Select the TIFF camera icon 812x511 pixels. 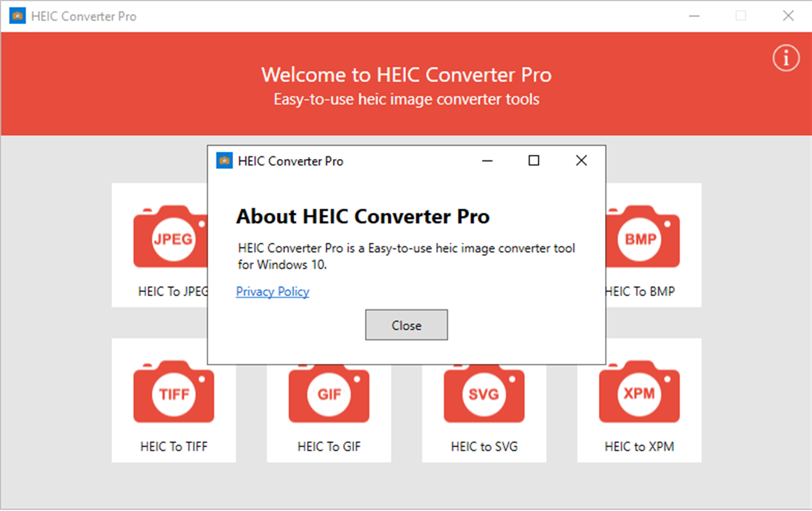tap(174, 391)
